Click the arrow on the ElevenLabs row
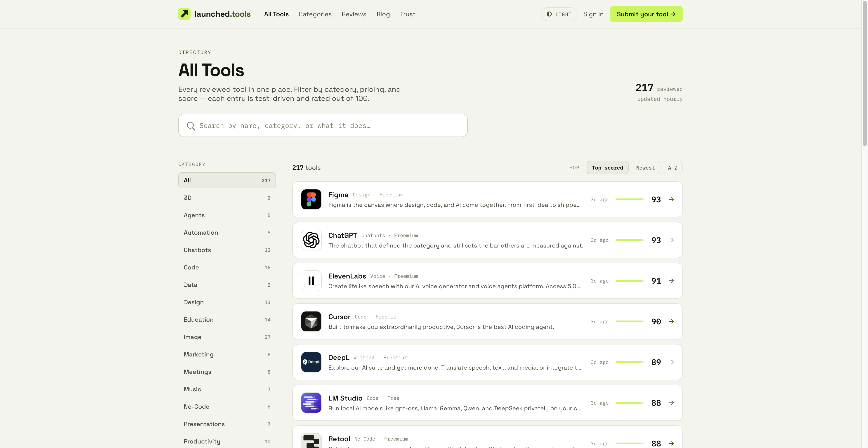868x448 pixels. 671,281
